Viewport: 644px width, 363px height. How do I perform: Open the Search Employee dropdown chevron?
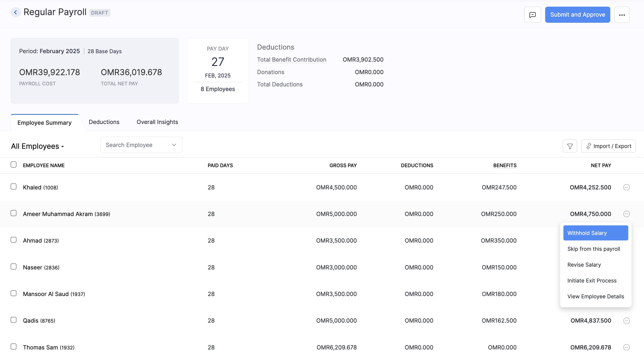174,145
